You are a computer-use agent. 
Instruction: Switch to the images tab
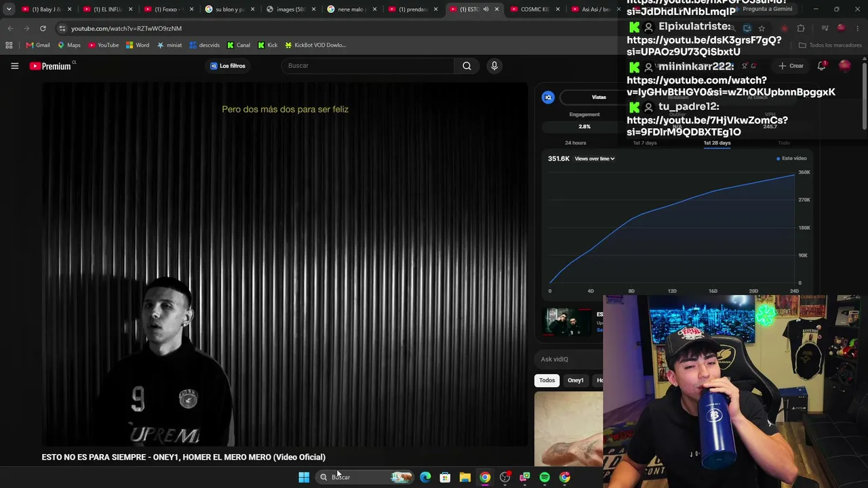coord(289,9)
